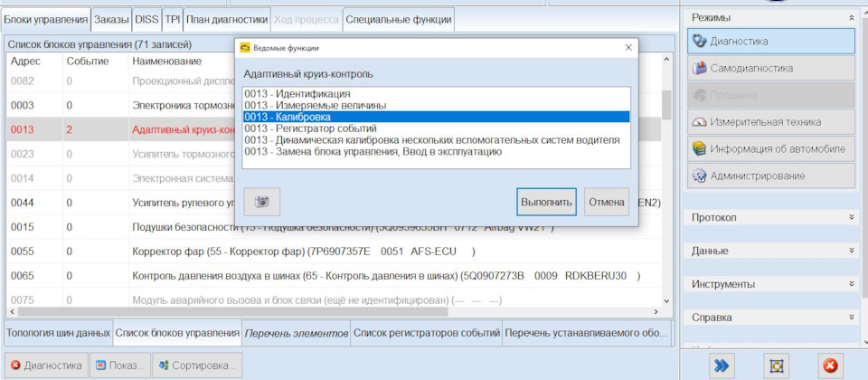Click scroll right arrow of unit list

656,312
